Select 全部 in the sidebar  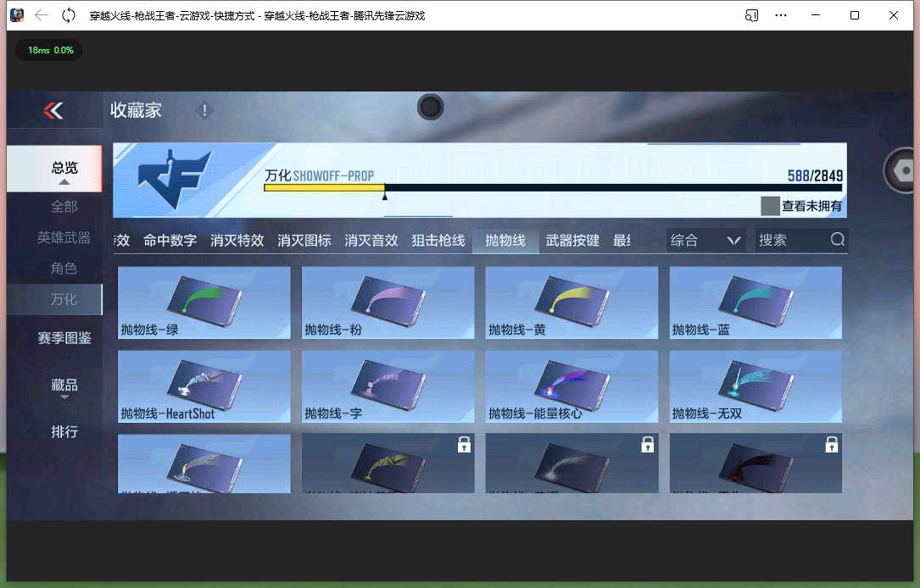(x=64, y=207)
